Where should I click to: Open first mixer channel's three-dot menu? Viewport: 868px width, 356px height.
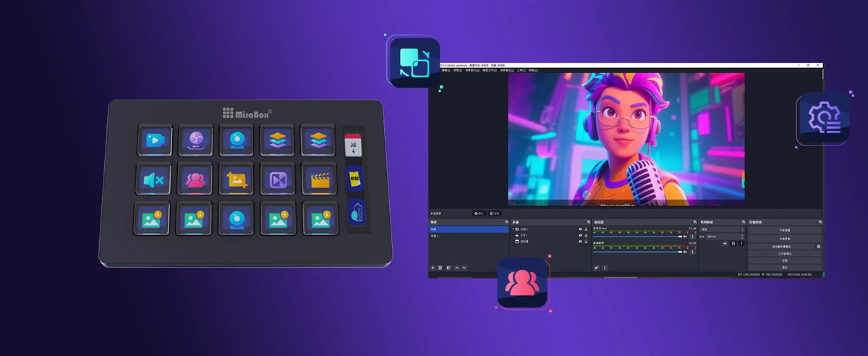pos(692,237)
